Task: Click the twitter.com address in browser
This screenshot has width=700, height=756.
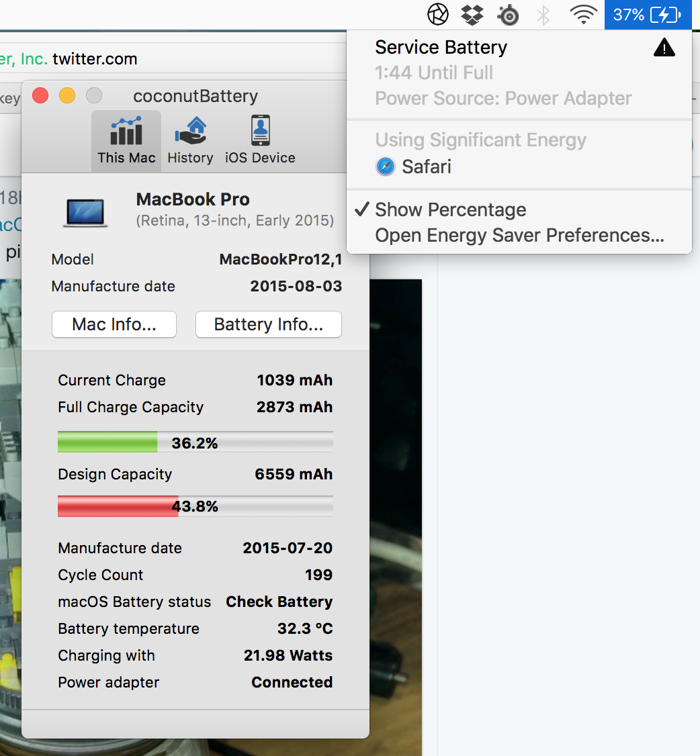Action: [x=95, y=59]
